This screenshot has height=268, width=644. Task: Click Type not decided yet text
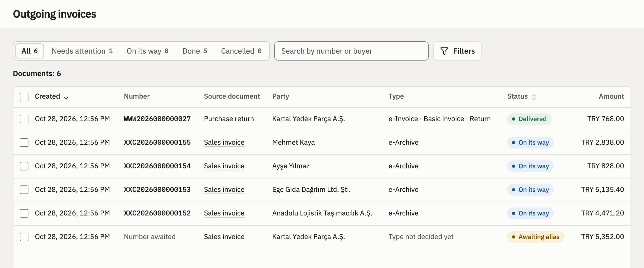421,237
